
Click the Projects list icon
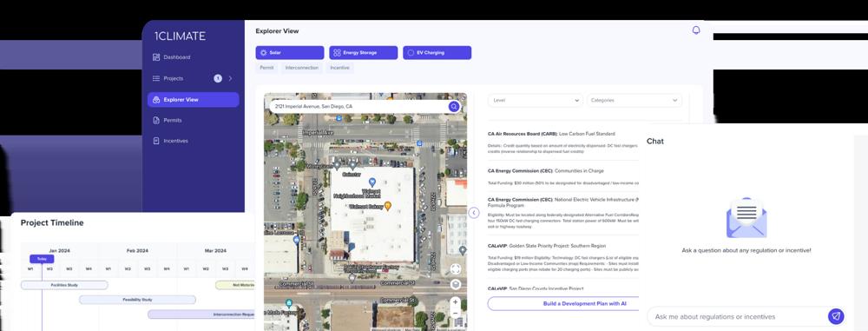pyautogui.click(x=156, y=79)
